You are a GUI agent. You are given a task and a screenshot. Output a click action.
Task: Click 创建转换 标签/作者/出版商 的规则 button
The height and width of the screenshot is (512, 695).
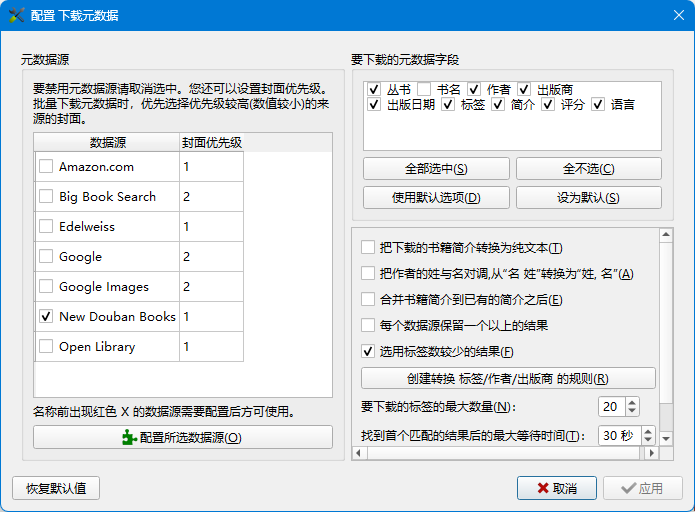pos(508,378)
